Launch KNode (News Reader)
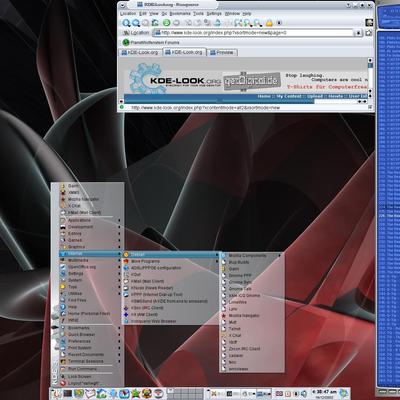400x400 pixels. 171,288
